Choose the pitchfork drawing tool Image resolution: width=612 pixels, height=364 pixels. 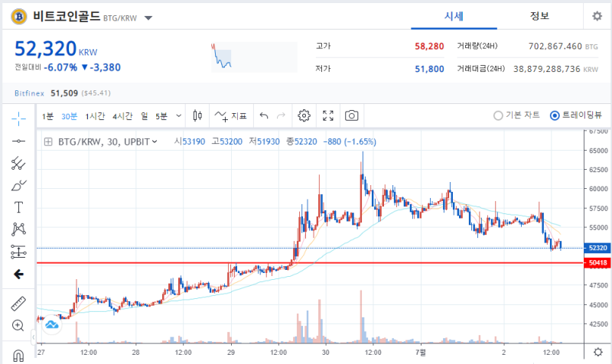[18, 163]
